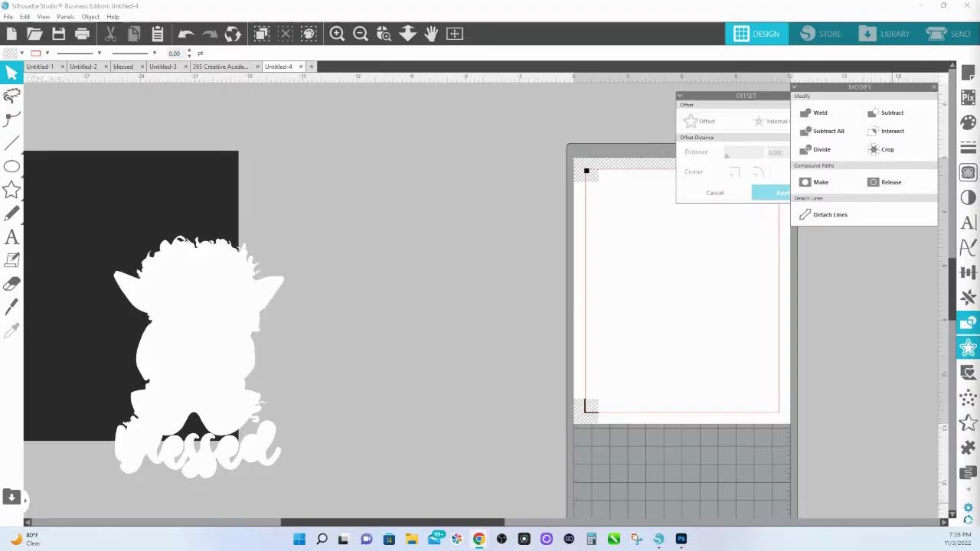Open Chrome from the taskbar
The width and height of the screenshot is (980, 551).
(479, 539)
